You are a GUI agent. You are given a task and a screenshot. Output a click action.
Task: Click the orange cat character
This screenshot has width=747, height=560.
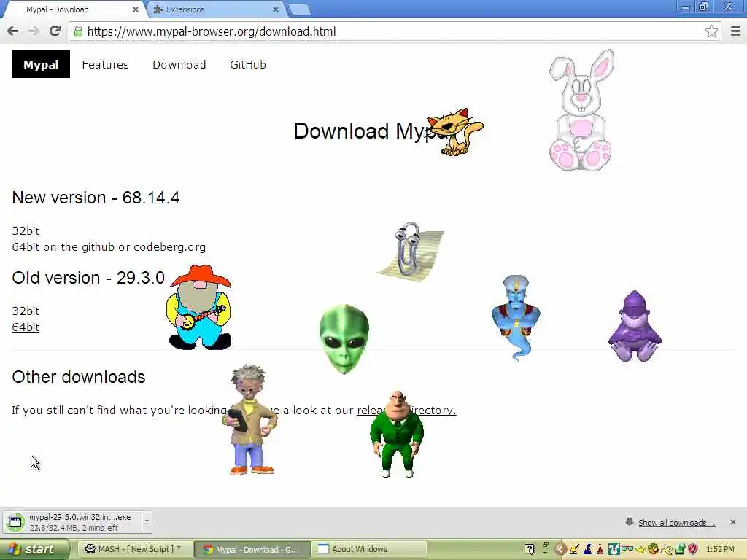tap(455, 131)
